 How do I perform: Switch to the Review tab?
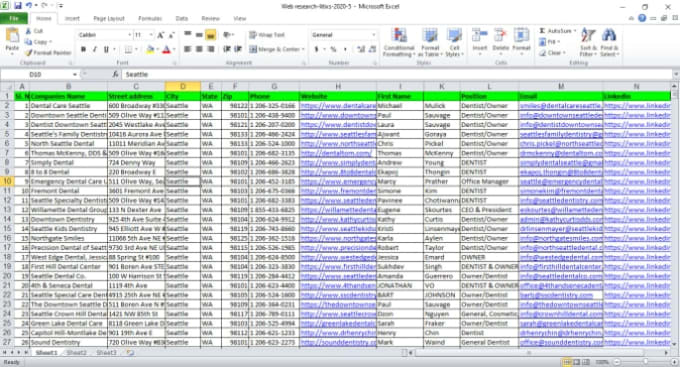tap(210, 19)
